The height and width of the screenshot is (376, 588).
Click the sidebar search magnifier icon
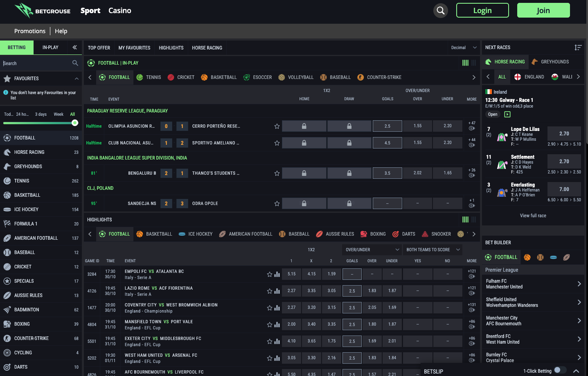(75, 63)
